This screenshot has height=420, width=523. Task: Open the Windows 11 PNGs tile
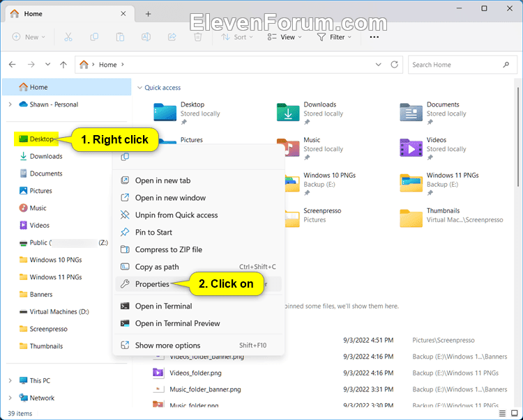(x=439, y=183)
